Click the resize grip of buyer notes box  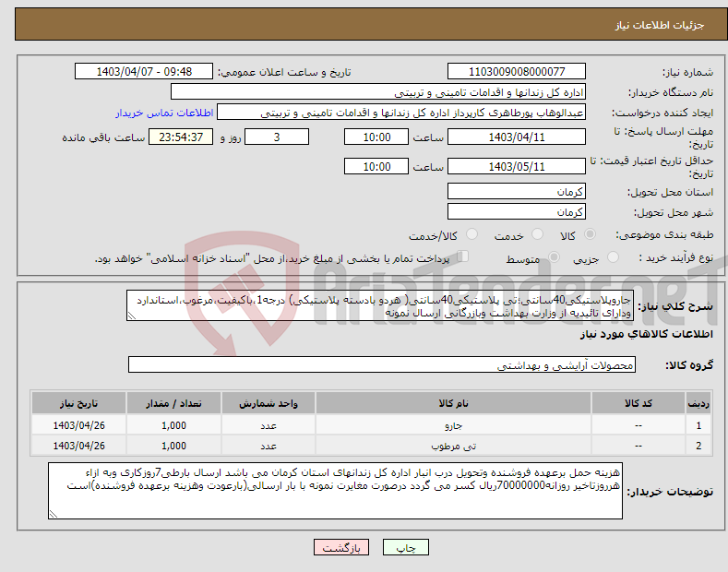pos(53,515)
